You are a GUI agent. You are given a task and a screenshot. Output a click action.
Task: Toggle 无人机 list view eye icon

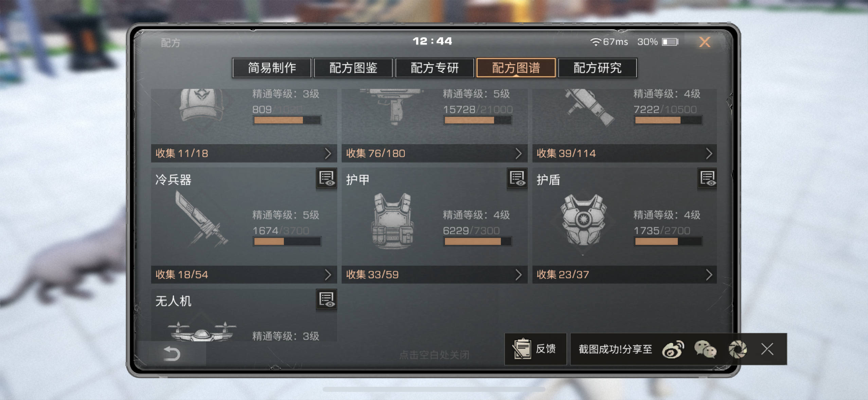click(326, 299)
